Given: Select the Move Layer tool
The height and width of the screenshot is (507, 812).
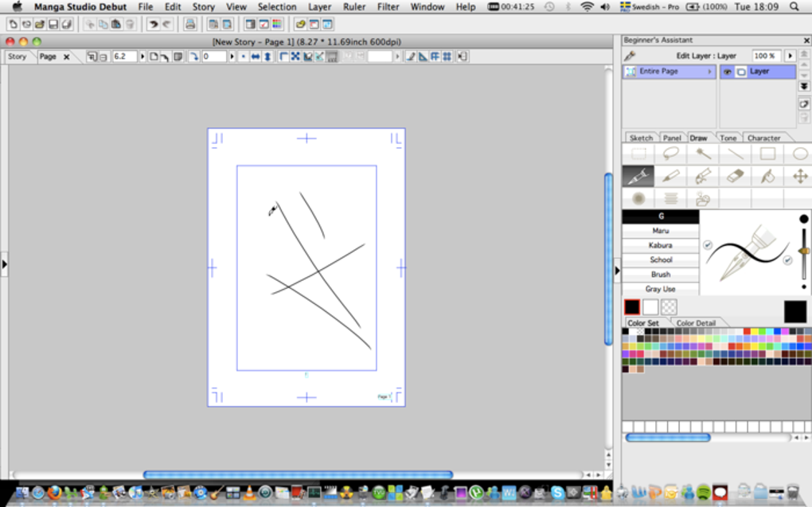Looking at the screenshot, I should [799, 177].
